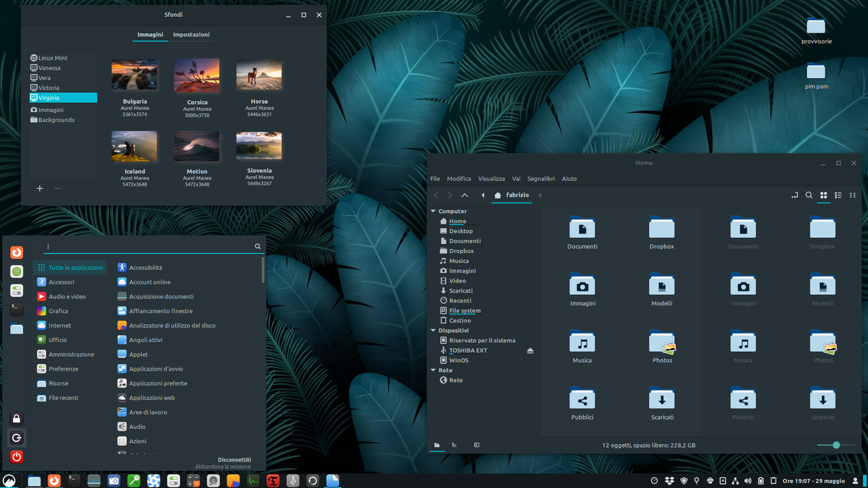
Task: Click the printer tray icon
Action: click(709, 481)
